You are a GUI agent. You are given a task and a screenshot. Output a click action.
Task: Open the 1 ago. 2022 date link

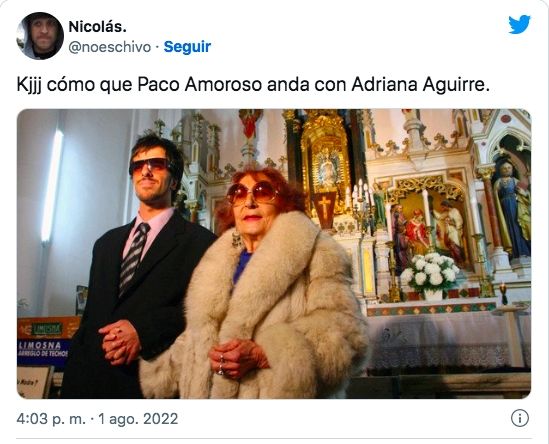[138, 419]
